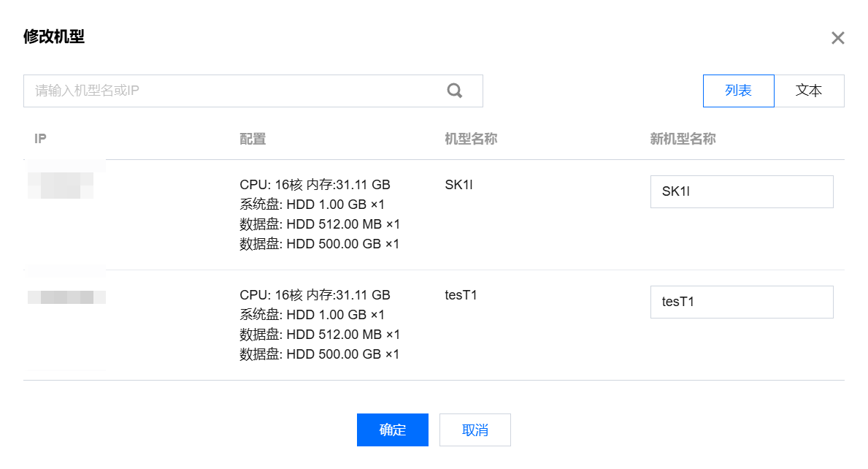The height and width of the screenshot is (469, 868).
Task: Close the 修改机型 dialog
Action: (837, 38)
